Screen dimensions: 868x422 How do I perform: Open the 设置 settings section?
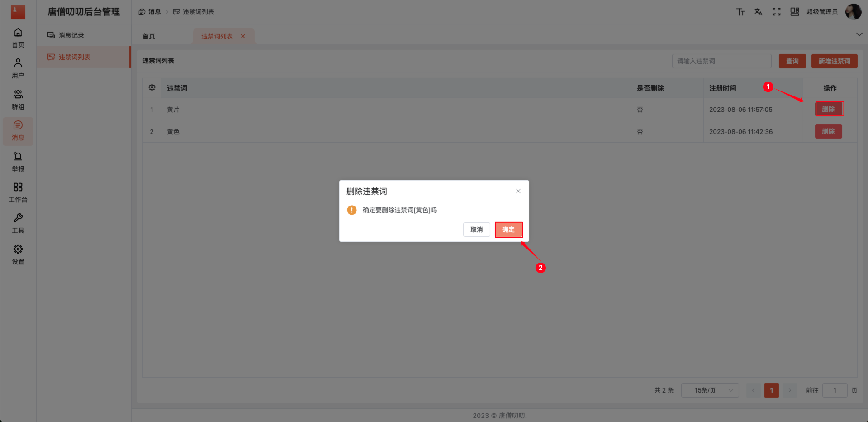18,254
